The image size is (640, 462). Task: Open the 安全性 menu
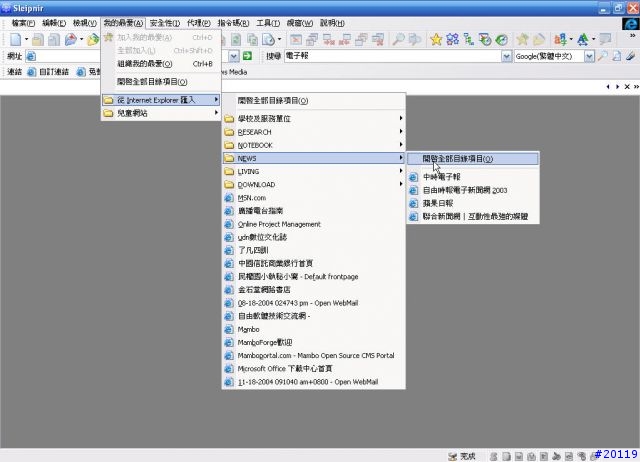coord(164,23)
